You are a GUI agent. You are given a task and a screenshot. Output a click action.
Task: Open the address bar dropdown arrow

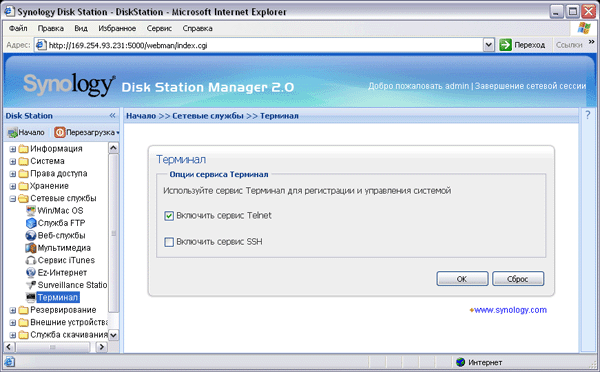(x=489, y=45)
